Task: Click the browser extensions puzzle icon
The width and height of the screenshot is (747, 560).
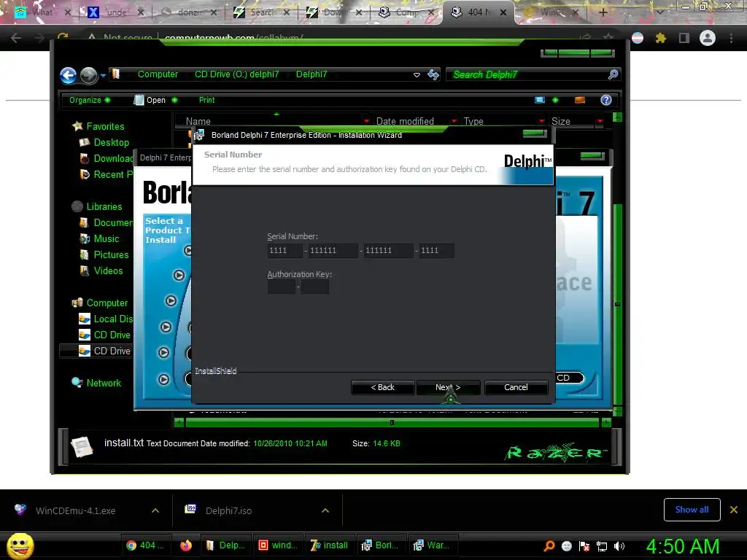Action: tap(661, 38)
